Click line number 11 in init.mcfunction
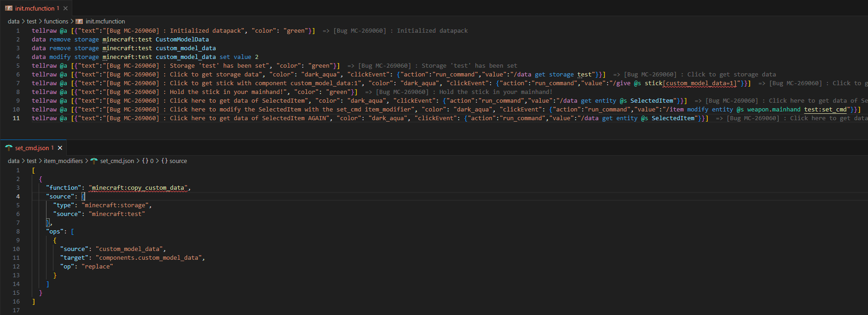868x315 pixels. pos(16,118)
